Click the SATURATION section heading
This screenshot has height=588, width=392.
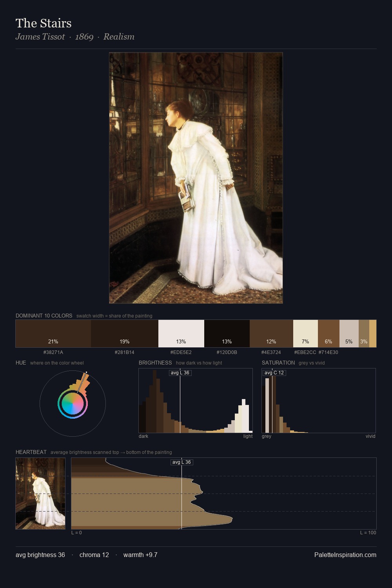pos(278,363)
